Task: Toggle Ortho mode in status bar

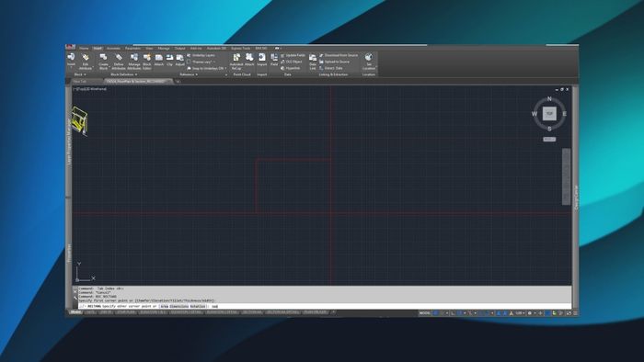Action: pos(453,313)
